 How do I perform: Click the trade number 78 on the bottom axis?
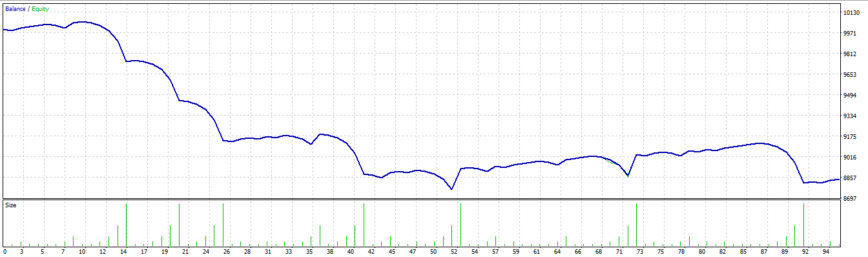pos(682,251)
